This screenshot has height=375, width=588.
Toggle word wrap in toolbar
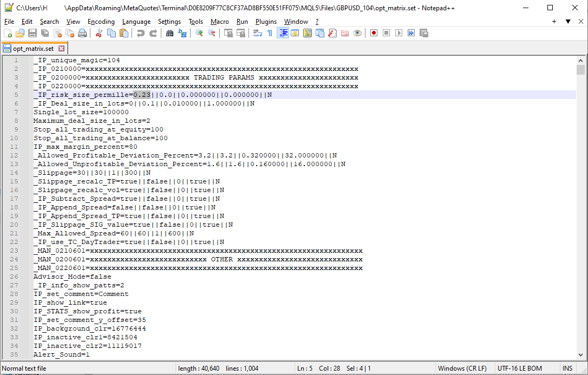click(x=258, y=34)
